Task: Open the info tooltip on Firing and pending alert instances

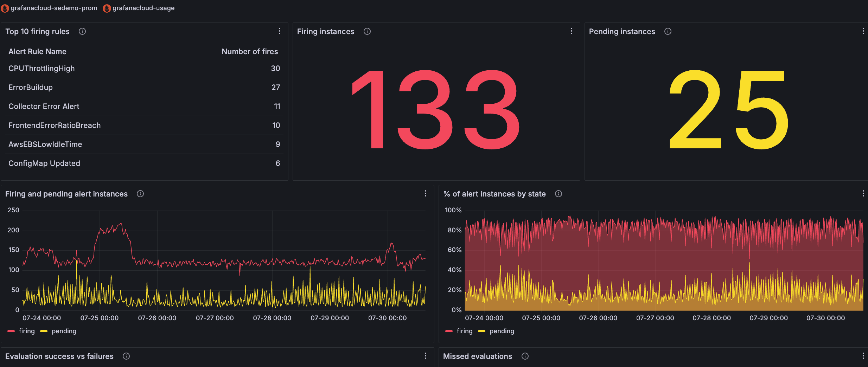Action: (140, 194)
